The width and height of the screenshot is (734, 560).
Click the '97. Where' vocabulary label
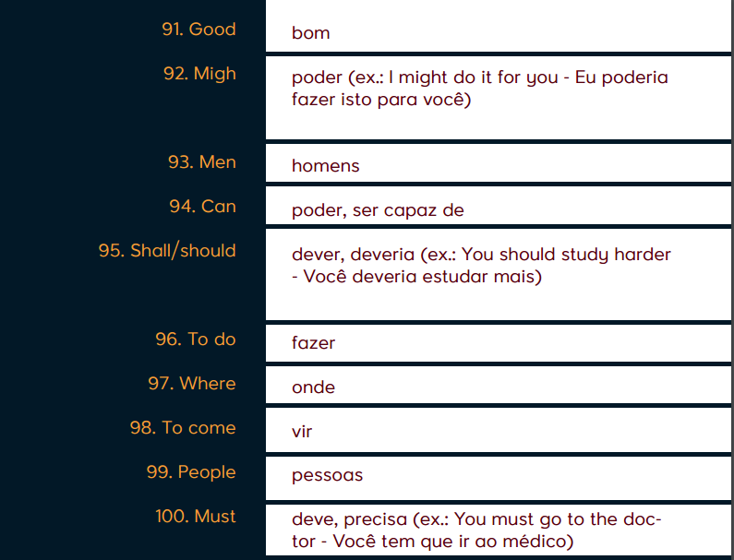(192, 384)
